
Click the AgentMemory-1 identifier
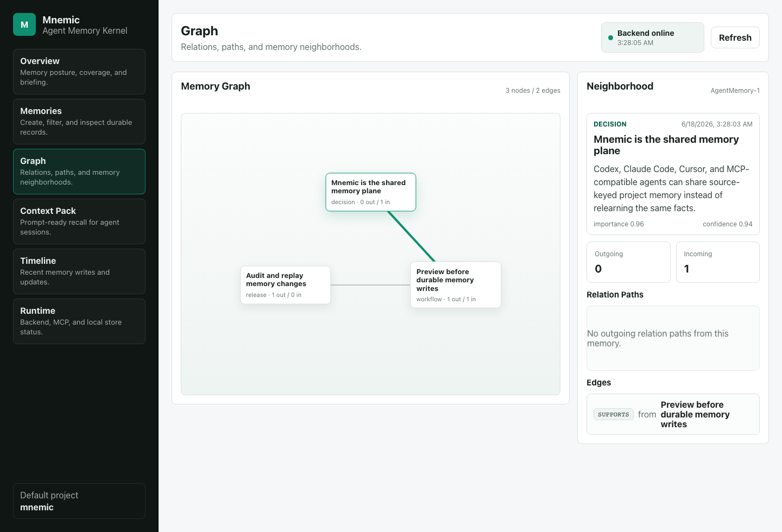point(735,91)
